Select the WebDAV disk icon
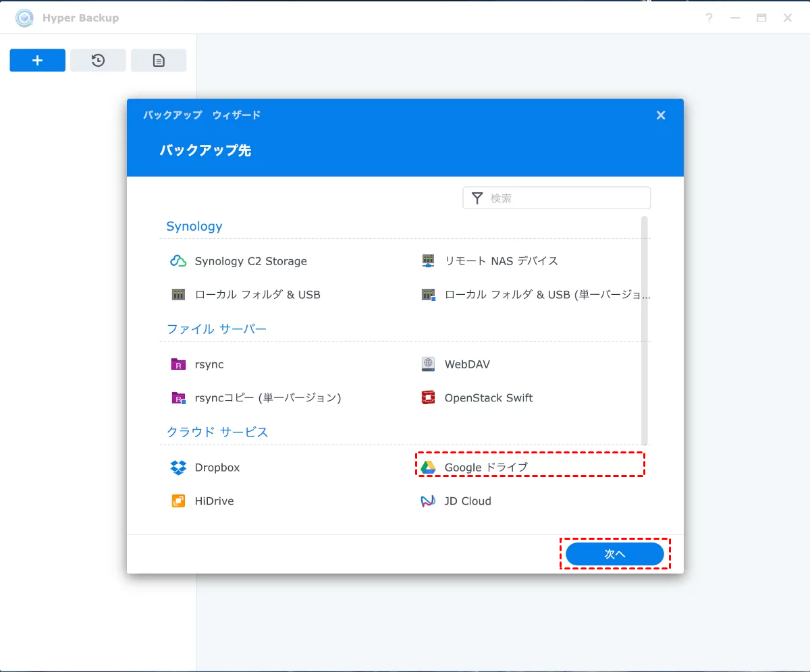The height and width of the screenshot is (672, 810). tap(428, 364)
